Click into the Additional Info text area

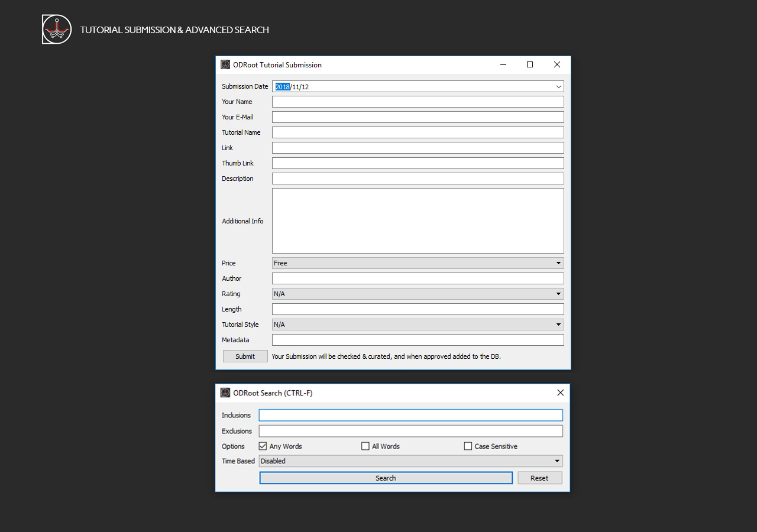coord(418,220)
